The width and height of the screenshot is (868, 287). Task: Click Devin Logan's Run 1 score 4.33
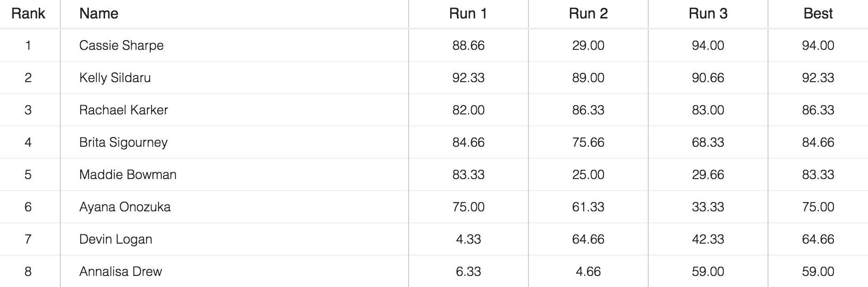coord(468,239)
